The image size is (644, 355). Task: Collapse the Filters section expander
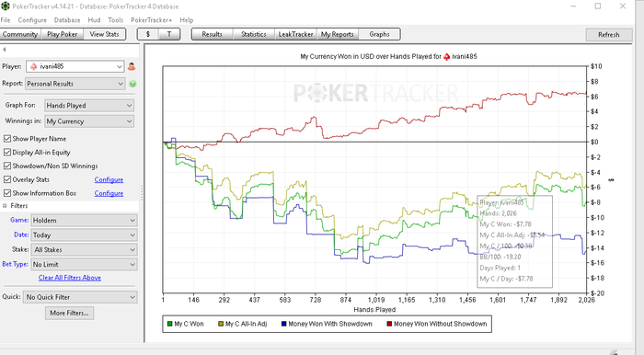(x=5, y=206)
